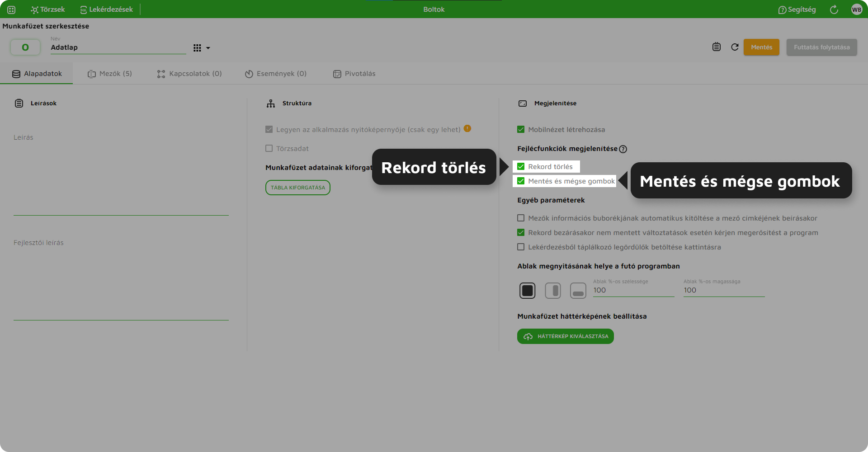
Task: Click the Kapcsolatok tab connections icon
Action: click(161, 74)
